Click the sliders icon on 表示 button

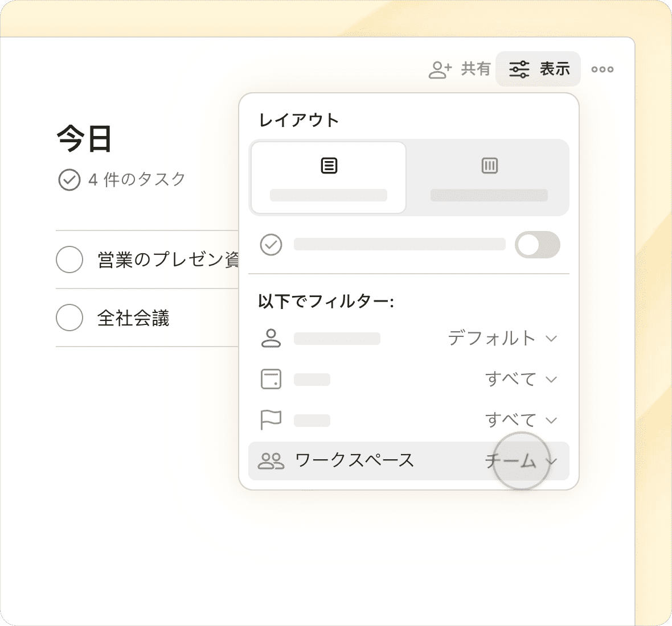coord(519,69)
